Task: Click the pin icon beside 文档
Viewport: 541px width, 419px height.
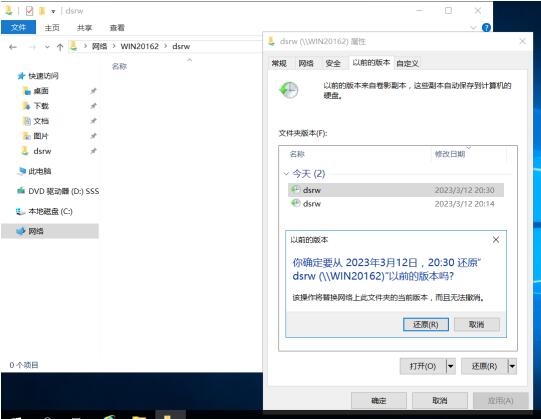Action: coord(93,121)
